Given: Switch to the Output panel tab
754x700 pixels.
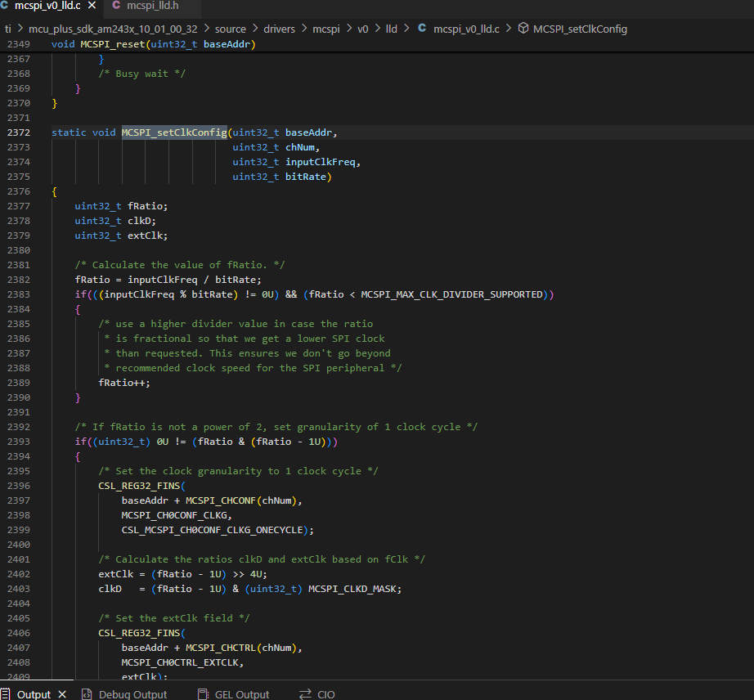Looking at the screenshot, I should click(x=34, y=694).
